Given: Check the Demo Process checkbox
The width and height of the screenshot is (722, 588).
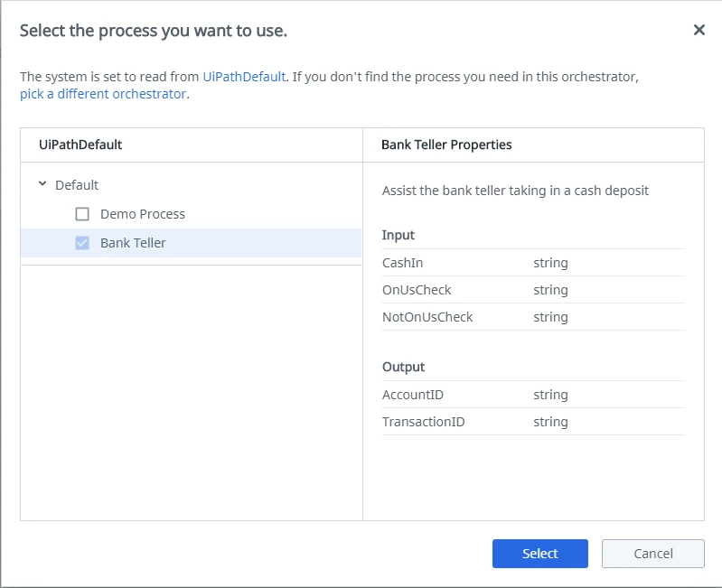Looking at the screenshot, I should tap(82, 214).
